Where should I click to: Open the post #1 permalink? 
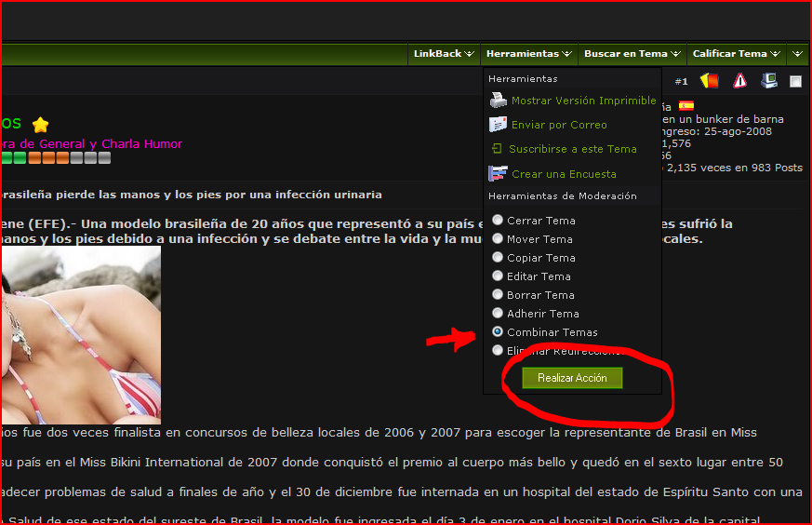coord(681,82)
